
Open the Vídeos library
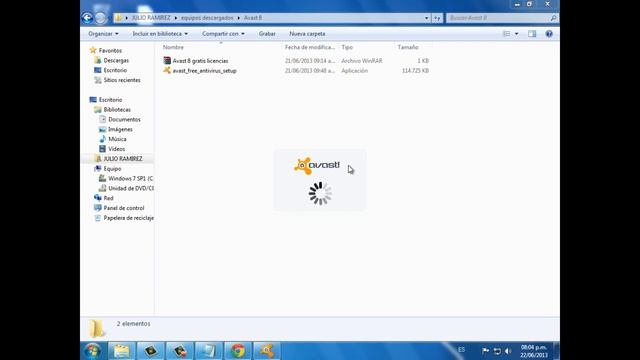pyautogui.click(x=116, y=149)
